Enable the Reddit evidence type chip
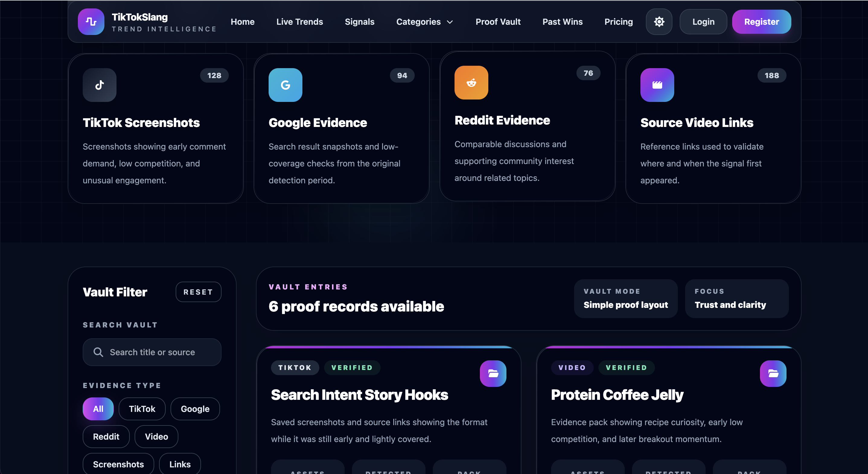 click(x=106, y=436)
